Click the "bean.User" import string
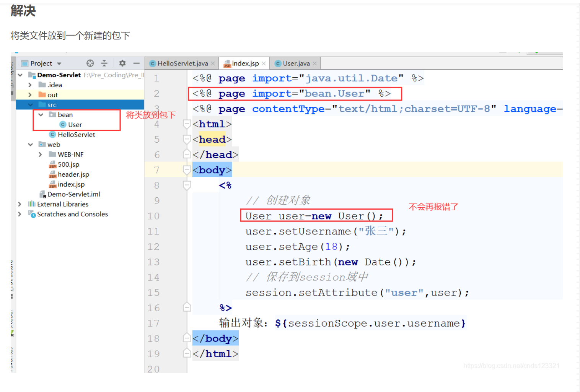Screen dimensions: 580x392 334,94
